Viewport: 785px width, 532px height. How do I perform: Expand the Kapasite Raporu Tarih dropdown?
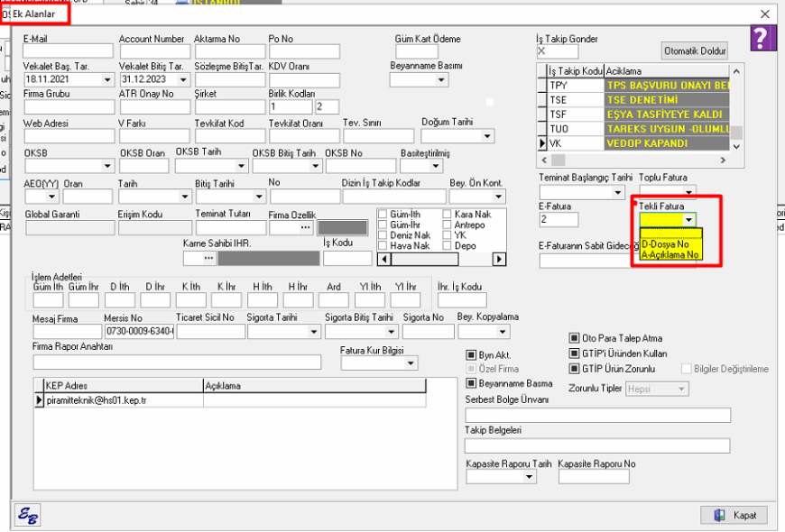(x=529, y=477)
